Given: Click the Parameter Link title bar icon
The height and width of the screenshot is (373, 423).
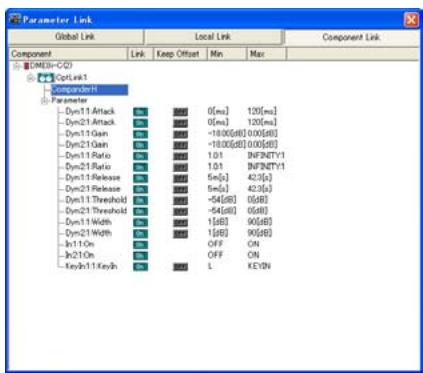Looking at the screenshot, I should coord(15,19).
